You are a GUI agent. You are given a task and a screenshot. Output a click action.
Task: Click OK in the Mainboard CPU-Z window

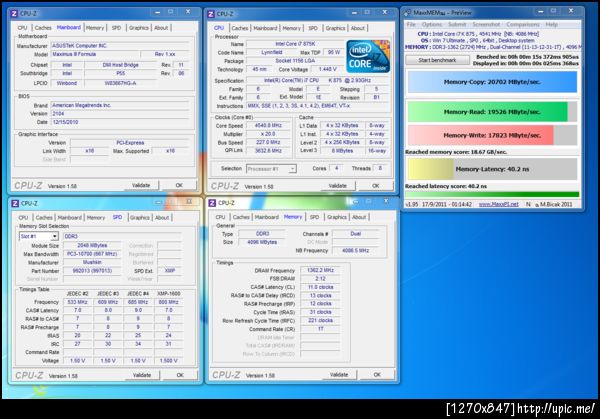[x=179, y=185]
